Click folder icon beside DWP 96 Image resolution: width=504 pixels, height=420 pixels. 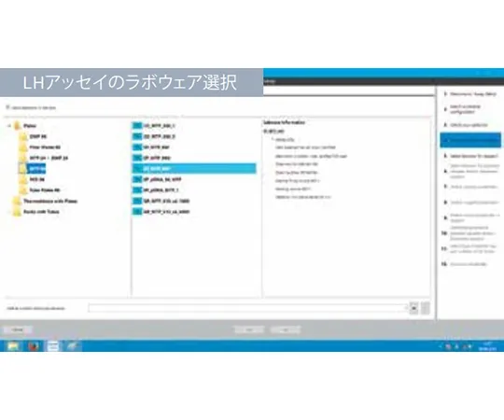23,136
